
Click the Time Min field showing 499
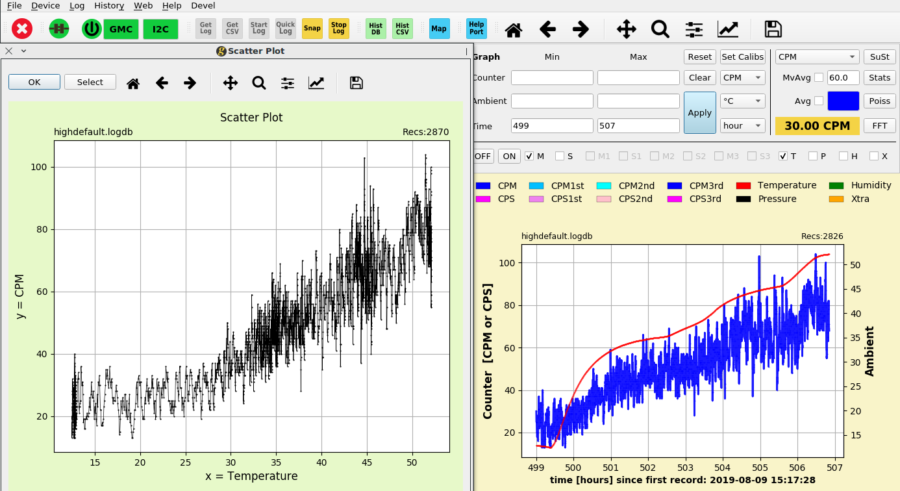[552, 126]
